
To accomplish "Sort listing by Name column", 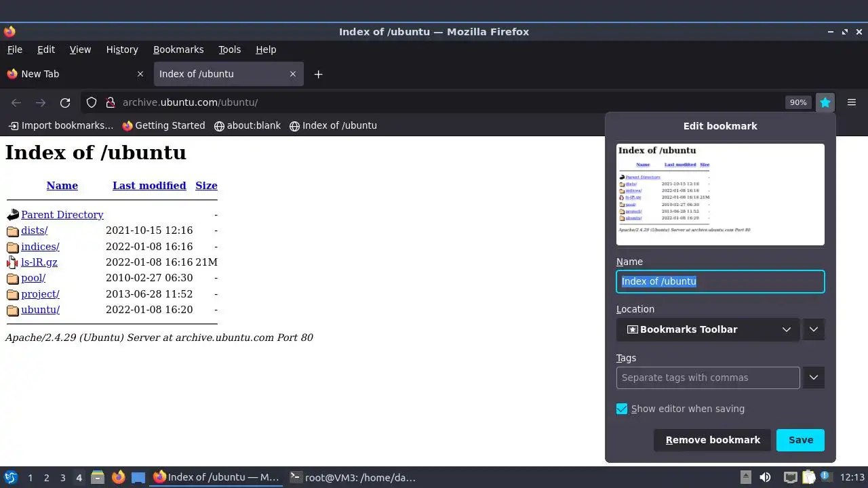I will tap(62, 186).
